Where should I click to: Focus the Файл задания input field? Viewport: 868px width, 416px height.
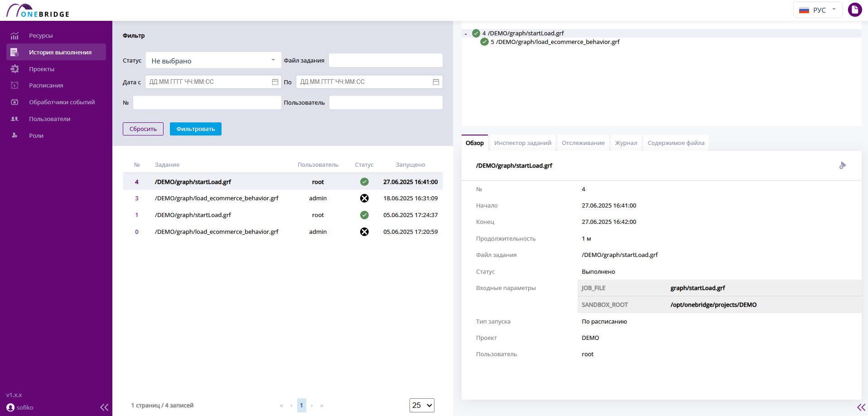(x=386, y=60)
